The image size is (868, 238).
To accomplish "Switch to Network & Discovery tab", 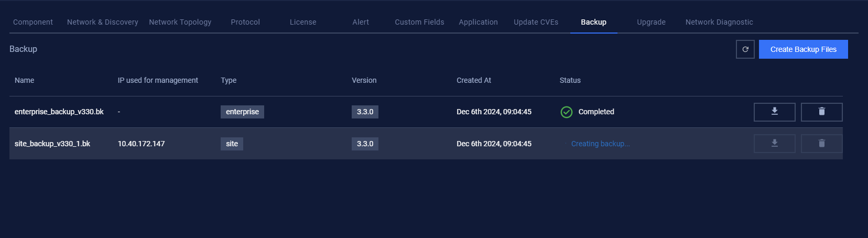I will [103, 22].
